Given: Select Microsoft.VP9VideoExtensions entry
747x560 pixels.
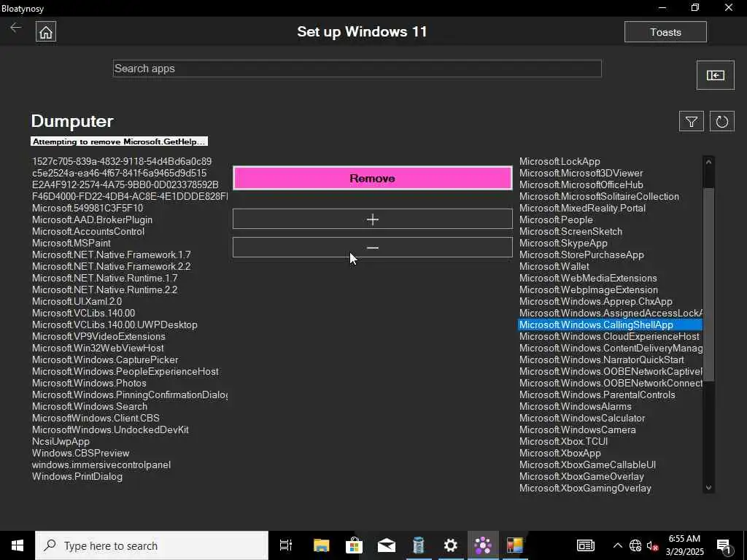Looking at the screenshot, I should (x=98, y=337).
